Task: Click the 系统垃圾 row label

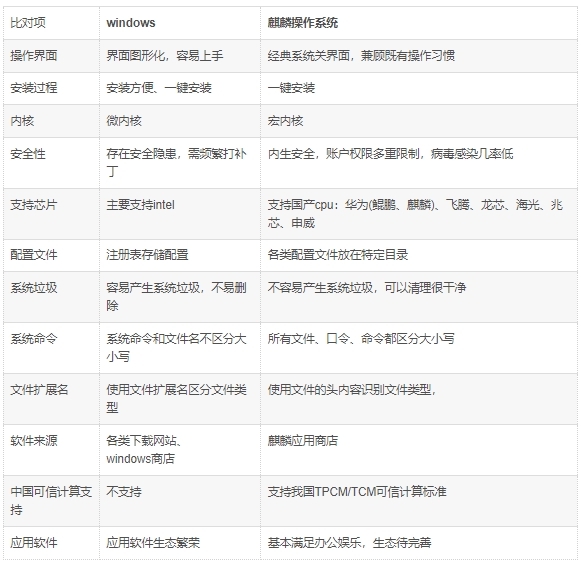Action: coord(52,297)
